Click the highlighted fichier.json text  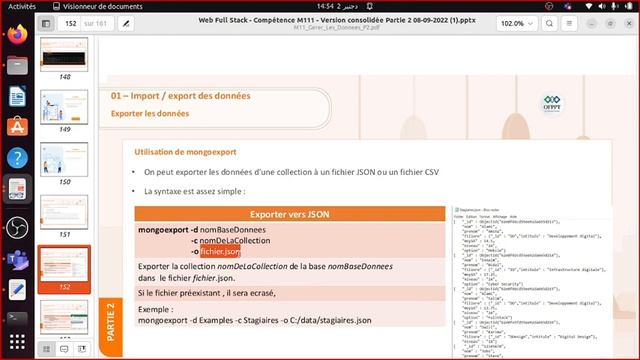click(220, 251)
